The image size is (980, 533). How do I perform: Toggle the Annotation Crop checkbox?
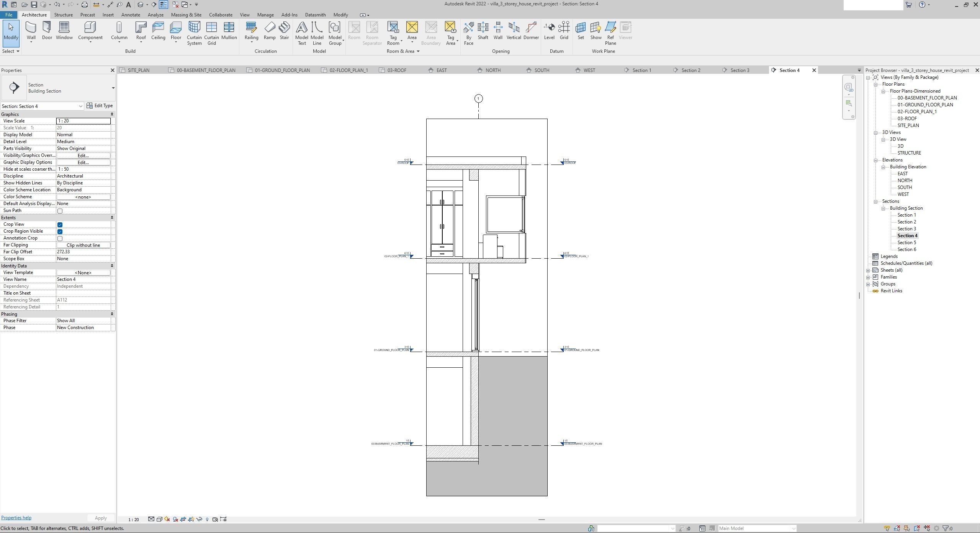(x=60, y=238)
